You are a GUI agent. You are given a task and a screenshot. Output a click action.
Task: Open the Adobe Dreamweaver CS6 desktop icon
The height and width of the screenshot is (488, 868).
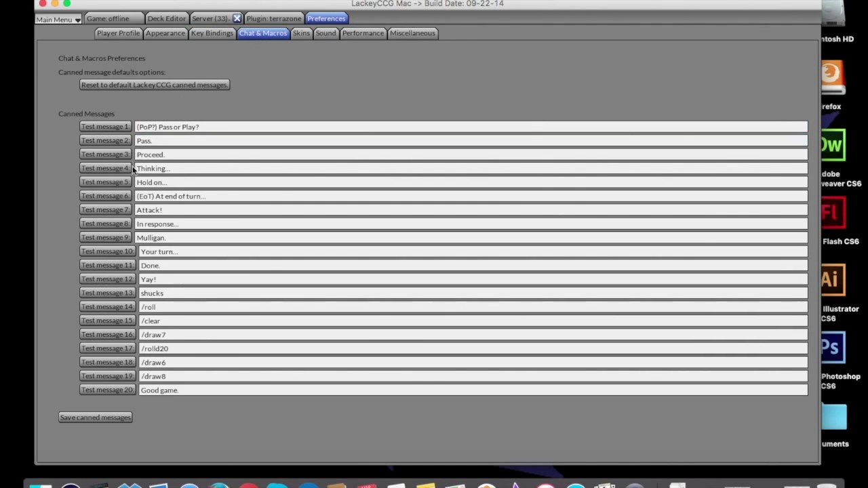[x=833, y=145]
